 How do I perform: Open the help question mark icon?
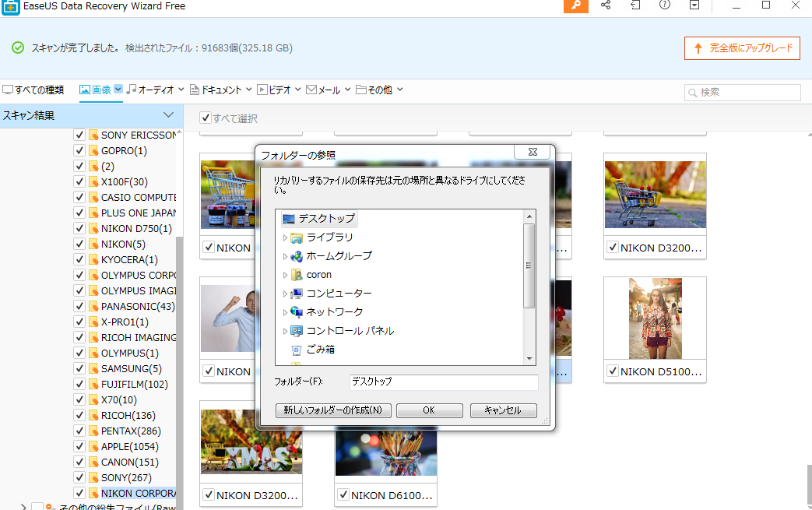665,5
